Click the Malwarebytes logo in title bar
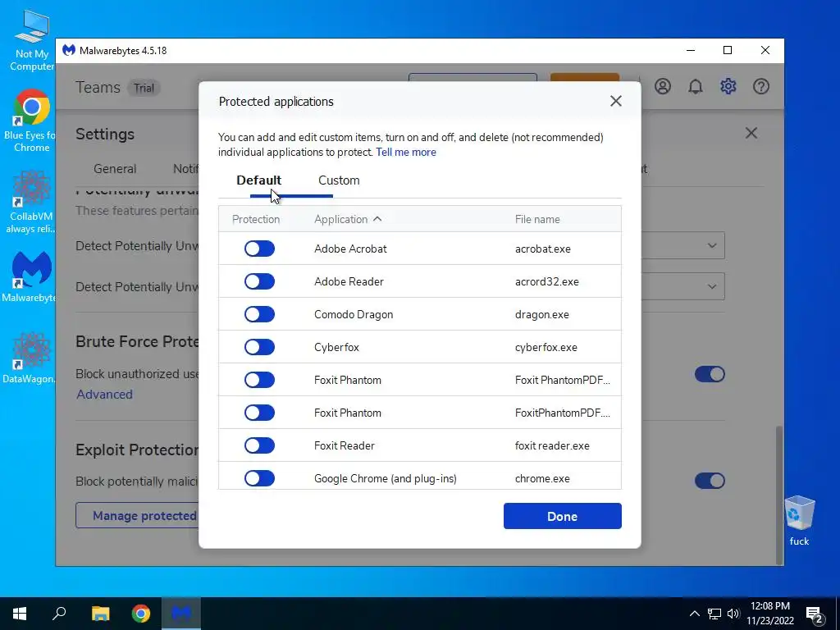This screenshot has width=840, height=630. (69, 50)
